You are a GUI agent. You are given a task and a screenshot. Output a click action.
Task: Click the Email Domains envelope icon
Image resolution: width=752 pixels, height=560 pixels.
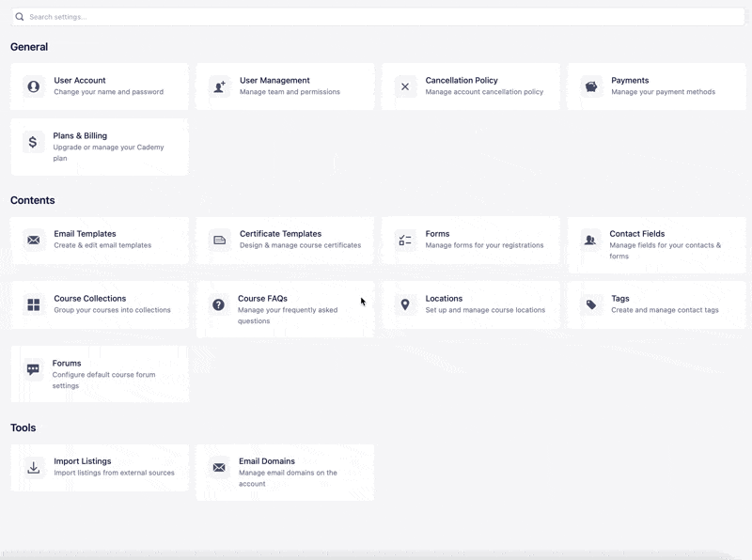[x=220, y=467]
